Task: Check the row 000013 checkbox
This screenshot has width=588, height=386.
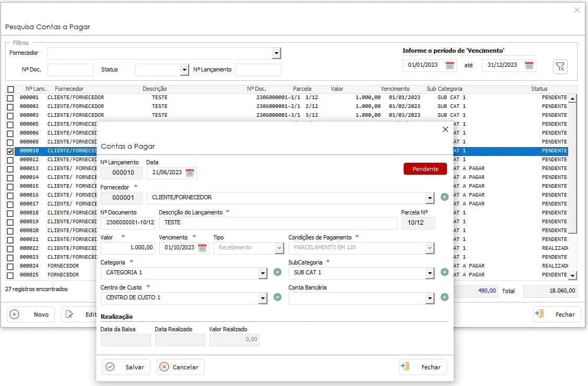Action: point(10,168)
